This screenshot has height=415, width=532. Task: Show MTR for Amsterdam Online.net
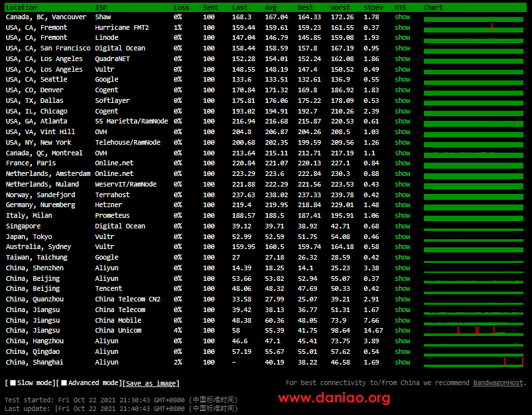coord(403,173)
